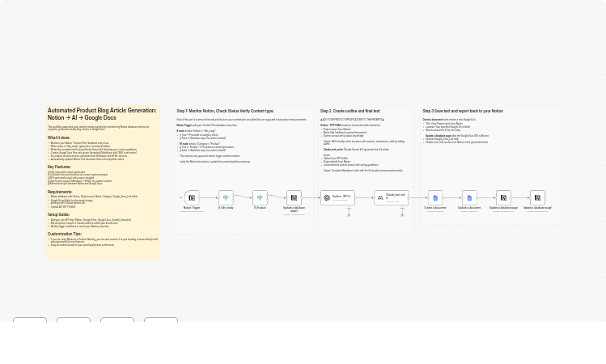Select the Update a database page3 Notion node

[x=295, y=198]
